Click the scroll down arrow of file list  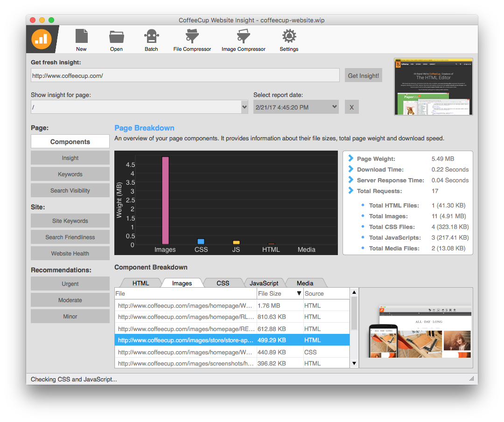pos(354,364)
